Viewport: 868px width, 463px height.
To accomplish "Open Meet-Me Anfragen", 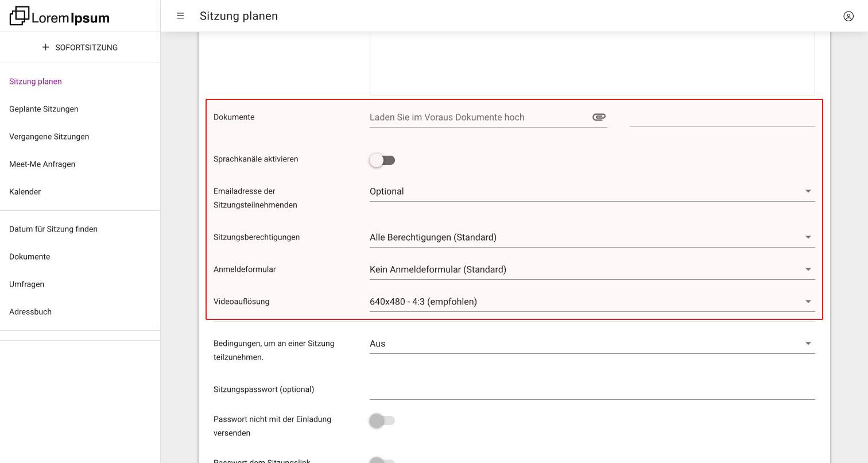I will [42, 164].
